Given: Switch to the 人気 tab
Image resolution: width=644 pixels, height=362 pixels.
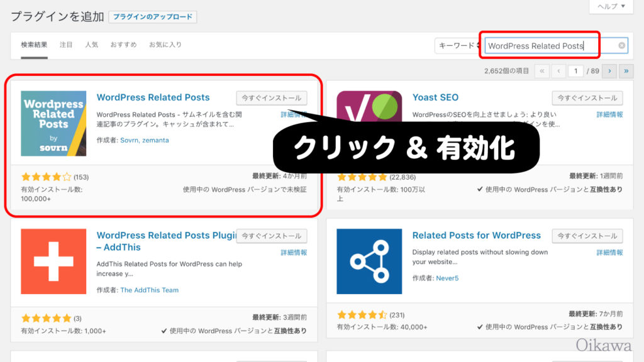Looking at the screenshot, I should (x=91, y=45).
